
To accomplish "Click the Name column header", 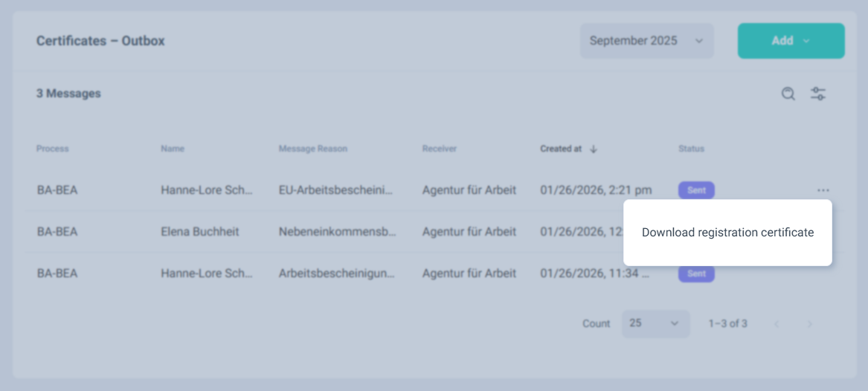I will pyautogui.click(x=173, y=149).
